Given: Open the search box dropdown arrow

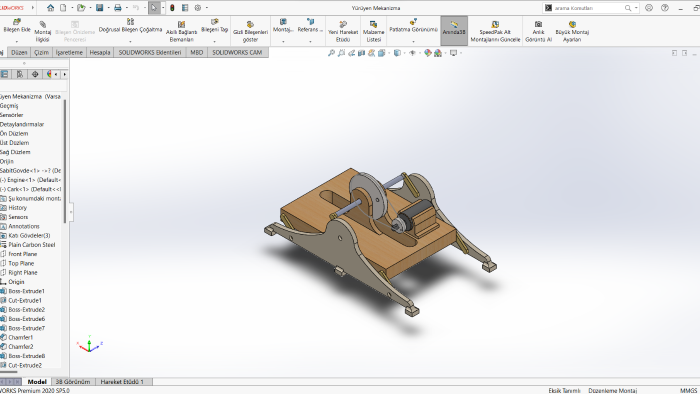Looking at the screenshot, I should pos(636,8).
